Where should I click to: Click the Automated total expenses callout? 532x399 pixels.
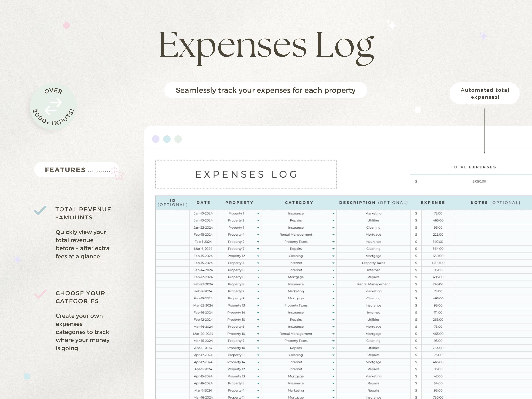(x=485, y=93)
